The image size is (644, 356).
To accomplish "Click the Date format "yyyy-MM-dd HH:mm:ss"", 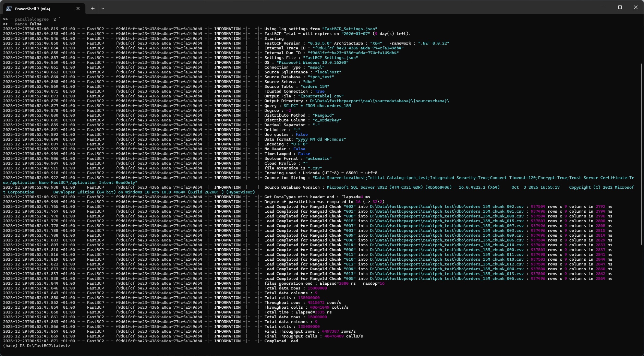I will coord(321,139).
